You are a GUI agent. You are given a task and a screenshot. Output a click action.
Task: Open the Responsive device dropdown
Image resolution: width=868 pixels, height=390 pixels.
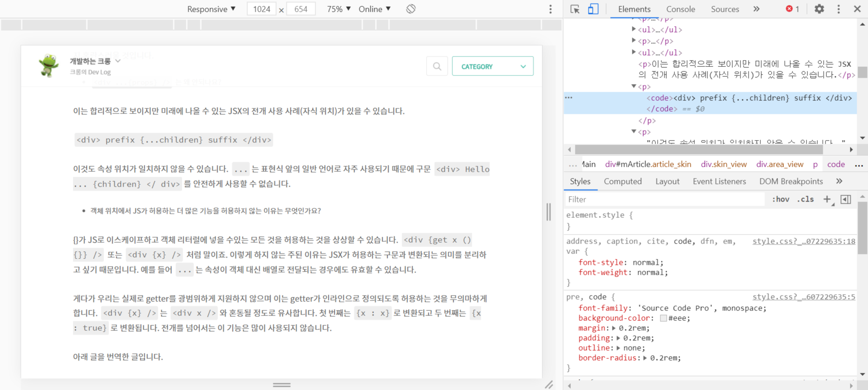[x=211, y=9]
